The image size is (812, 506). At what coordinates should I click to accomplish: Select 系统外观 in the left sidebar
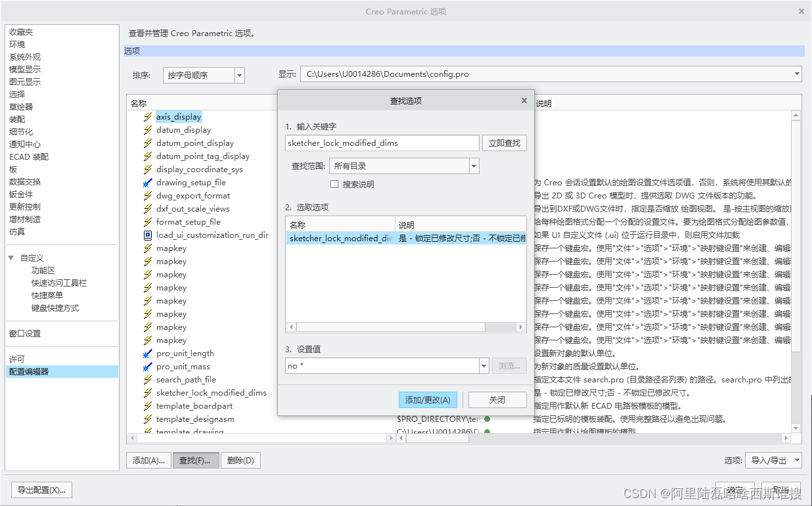[x=25, y=57]
